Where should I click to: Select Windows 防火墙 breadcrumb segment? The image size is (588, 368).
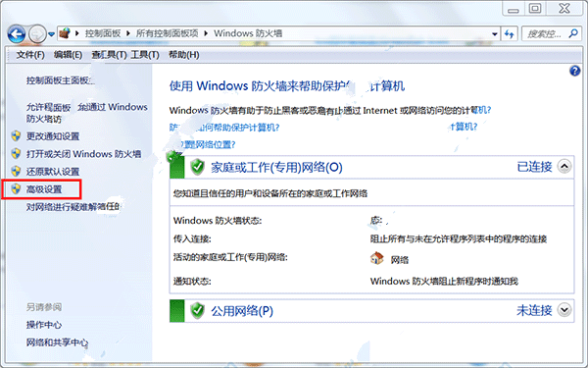pyautogui.click(x=248, y=33)
